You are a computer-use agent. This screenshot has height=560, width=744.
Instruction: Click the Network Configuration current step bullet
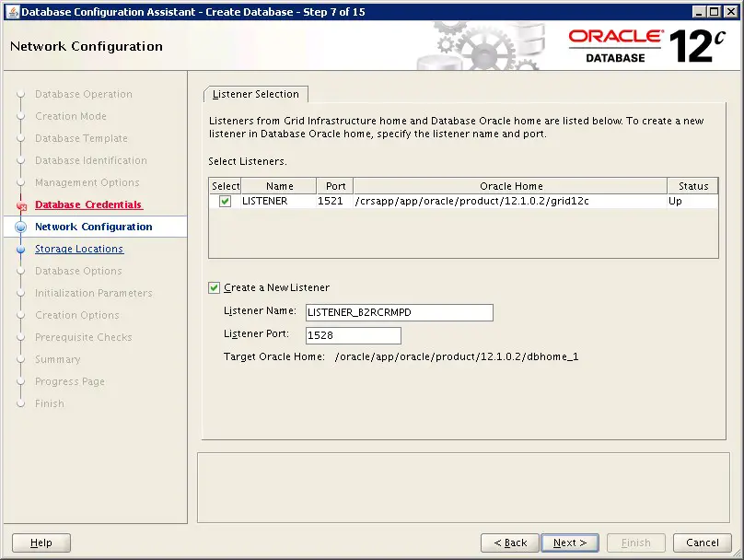click(20, 227)
